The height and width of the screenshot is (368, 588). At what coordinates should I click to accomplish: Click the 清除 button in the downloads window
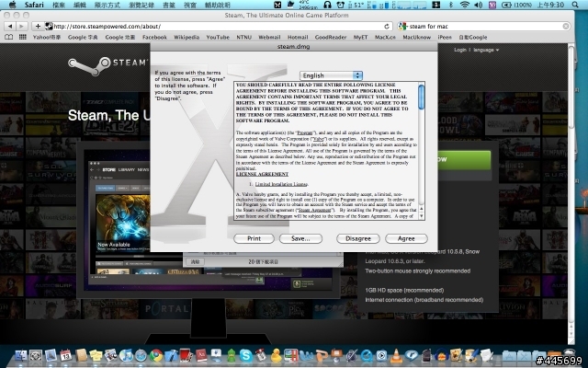pyautogui.click(x=195, y=261)
